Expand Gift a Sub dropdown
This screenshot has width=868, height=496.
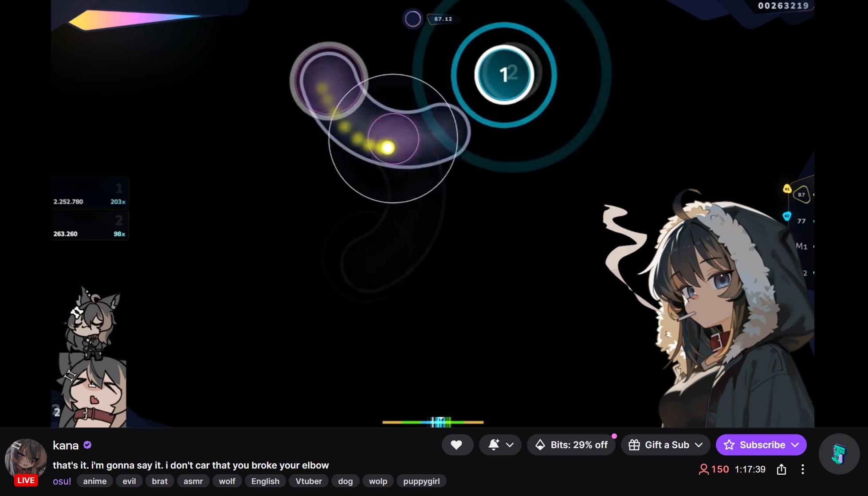tap(699, 445)
